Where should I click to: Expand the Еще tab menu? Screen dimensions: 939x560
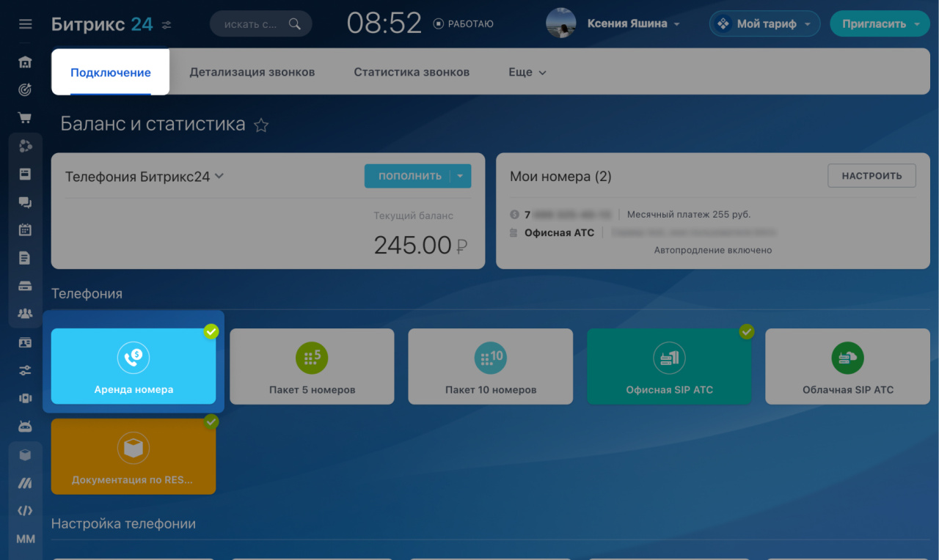click(x=527, y=72)
